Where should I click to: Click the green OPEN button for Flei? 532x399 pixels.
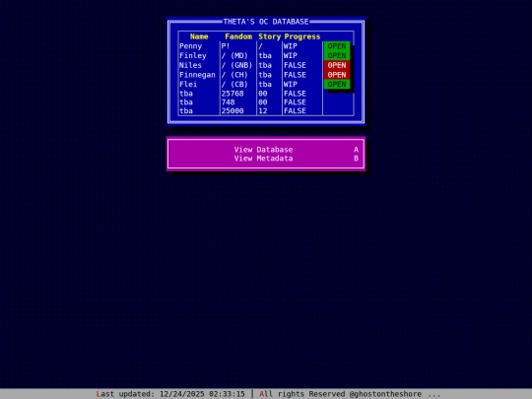coord(337,84)
